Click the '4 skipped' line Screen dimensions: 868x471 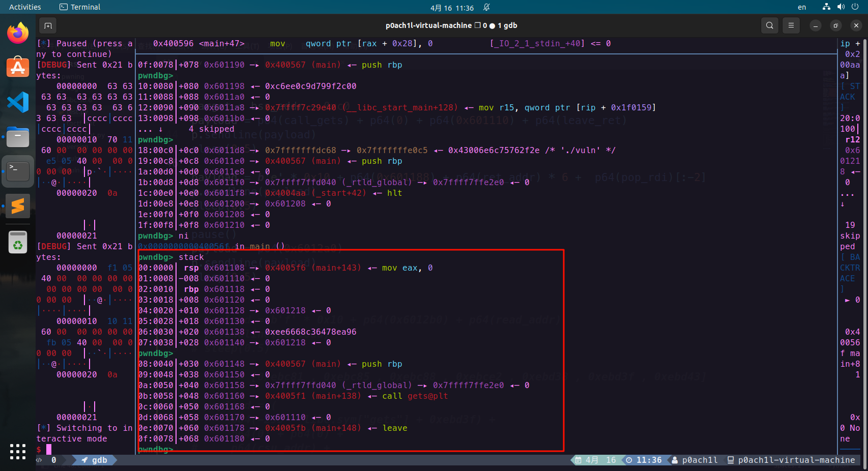coord(212,129)
